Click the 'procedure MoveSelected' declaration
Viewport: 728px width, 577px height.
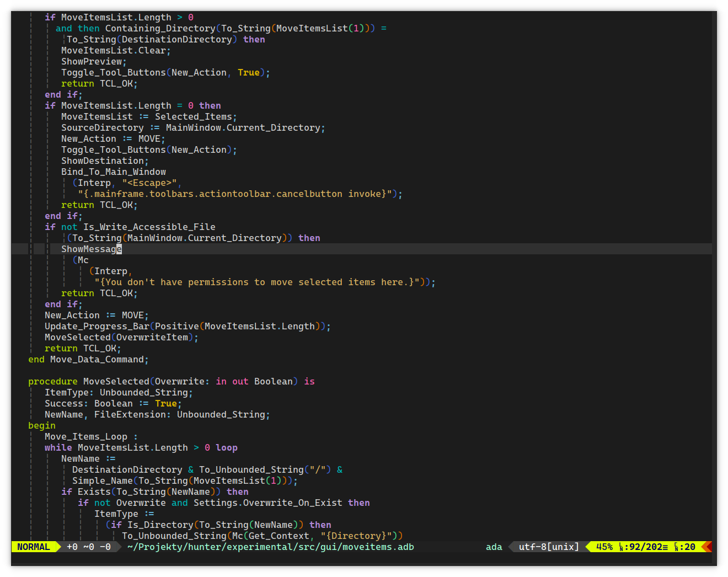(172, 381)
